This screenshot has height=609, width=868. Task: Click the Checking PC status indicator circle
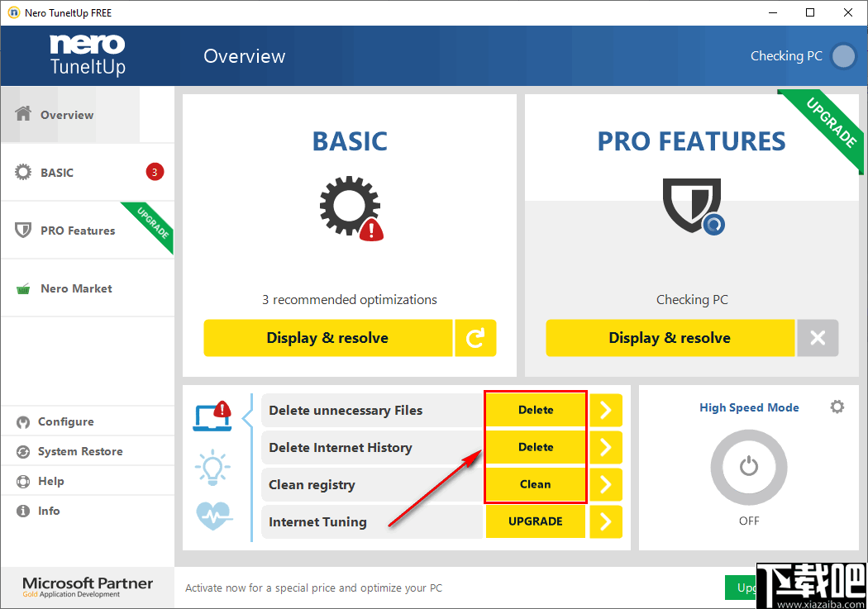pos(844,56)
